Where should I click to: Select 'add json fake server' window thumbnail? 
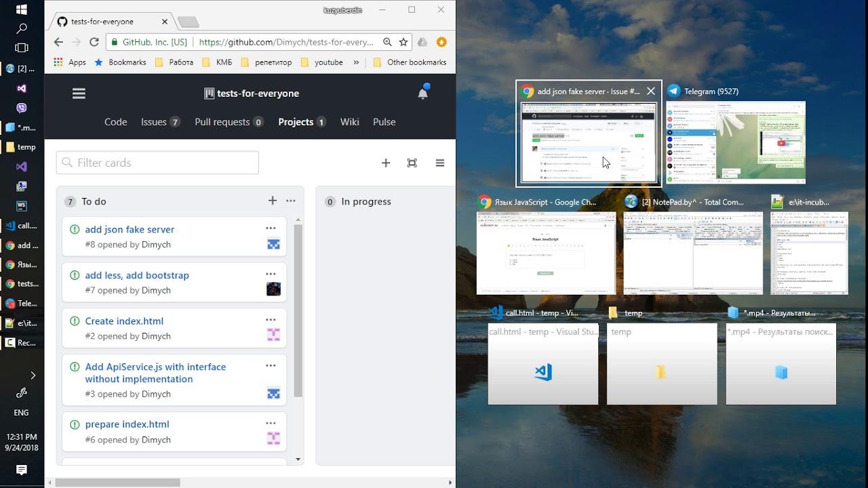(589, 142)
